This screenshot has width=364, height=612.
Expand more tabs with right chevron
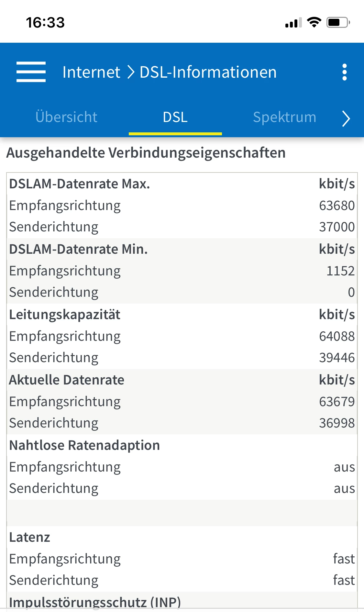point(346,118)
